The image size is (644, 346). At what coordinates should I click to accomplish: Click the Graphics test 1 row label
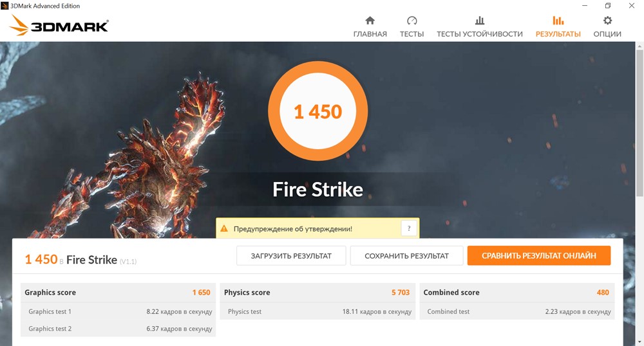point(50,311)
